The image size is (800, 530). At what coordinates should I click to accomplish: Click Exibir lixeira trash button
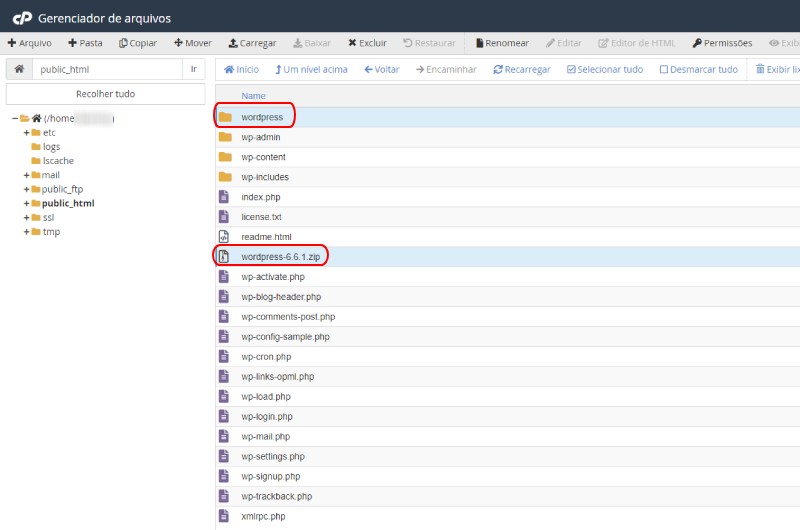click(778, 69)
